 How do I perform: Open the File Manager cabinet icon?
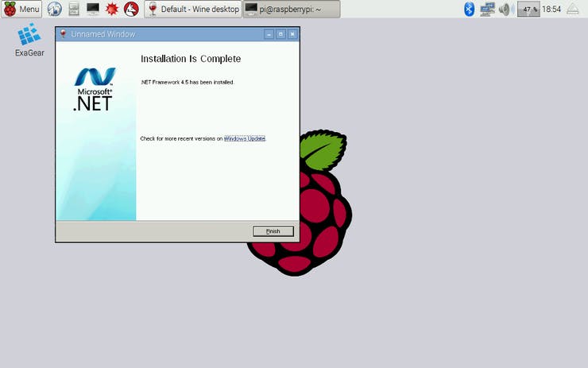[x=74, y=10]
